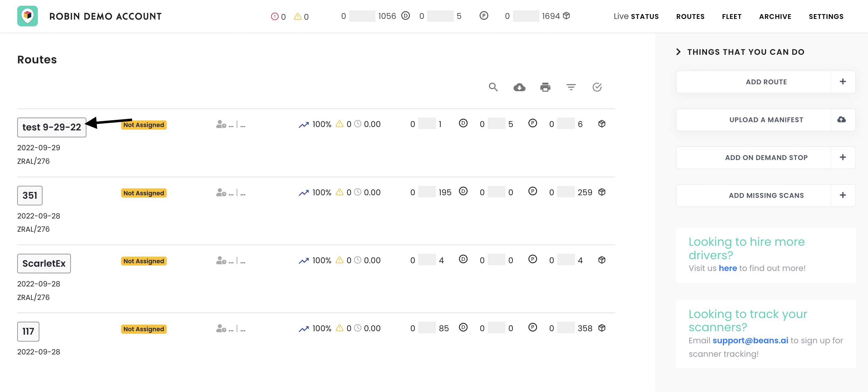Viewport: 868px width, 392px height.
Task: Click the printer icon
Action: [545, 87]
